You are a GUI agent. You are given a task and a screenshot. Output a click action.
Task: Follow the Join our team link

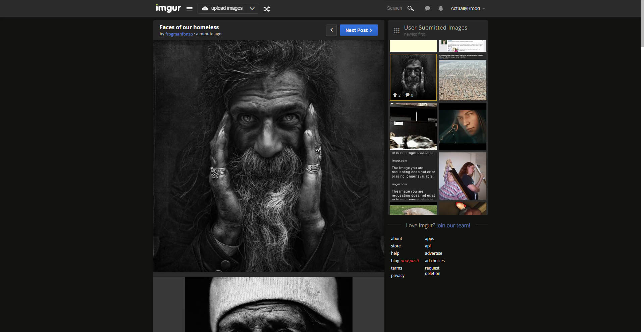click(x=453, y=225)
